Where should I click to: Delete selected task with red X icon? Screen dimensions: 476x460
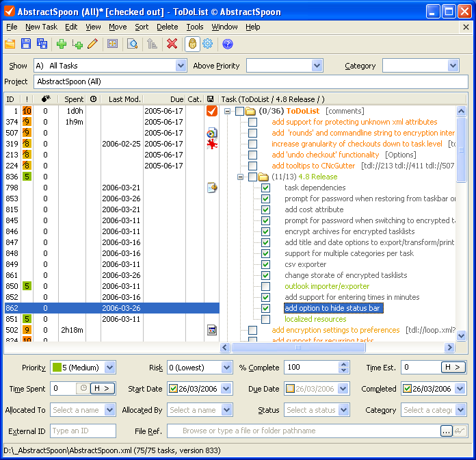pyautogui.click(x=172, y=44)
